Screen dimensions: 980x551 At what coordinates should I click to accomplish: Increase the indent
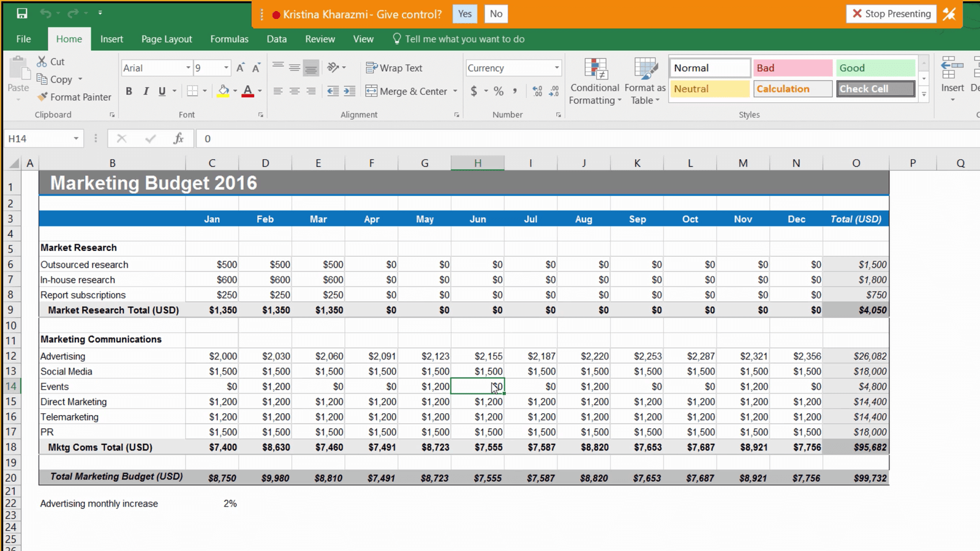tap(349, 91)
